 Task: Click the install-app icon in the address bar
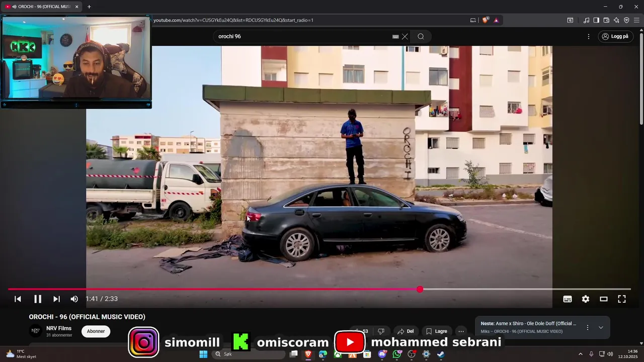pyautogui.click(x=473, y=20)
